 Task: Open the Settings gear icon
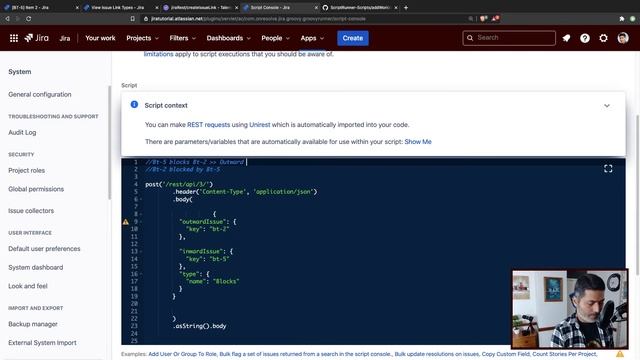coord(603,38)
